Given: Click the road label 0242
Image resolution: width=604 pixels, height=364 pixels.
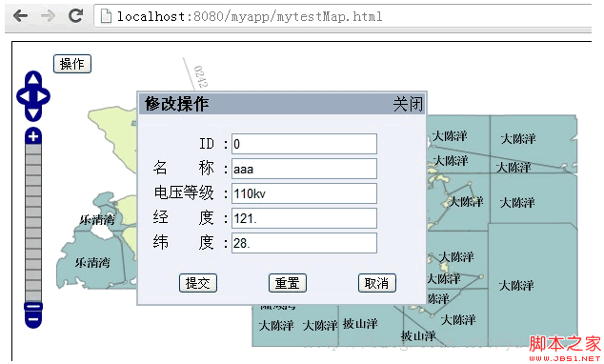Looking at the screenshot, I should pos(201,76).
